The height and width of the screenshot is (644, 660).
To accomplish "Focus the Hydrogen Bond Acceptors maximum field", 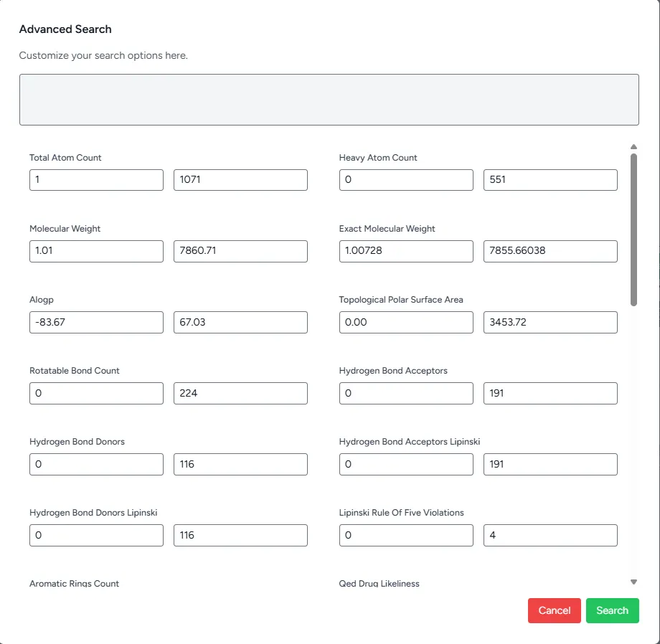I will click(550, 393).
